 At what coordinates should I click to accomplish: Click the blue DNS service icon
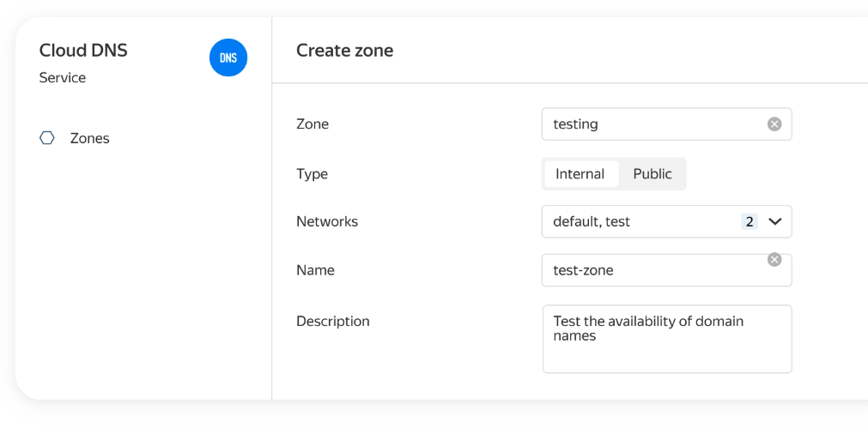pyautogui.click(x=228, y=57)
